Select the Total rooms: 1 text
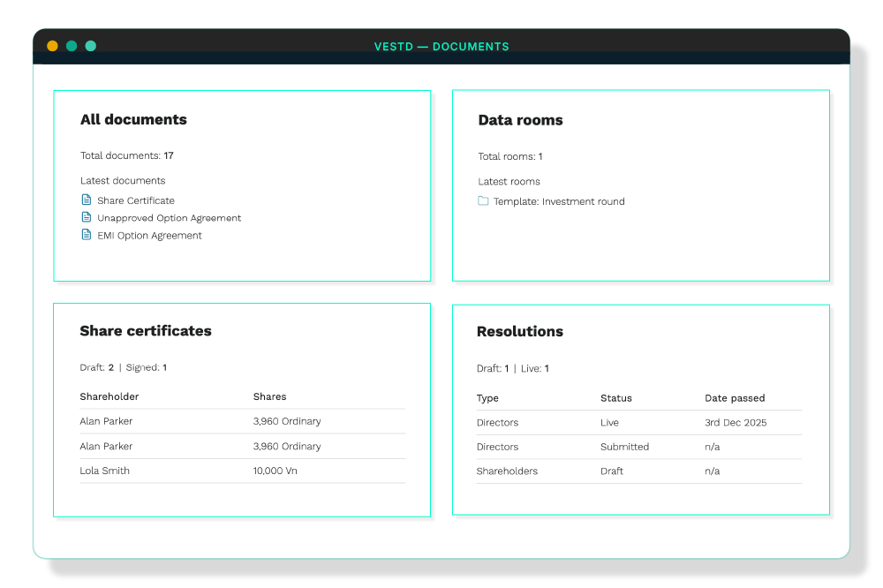 [510, 156]
